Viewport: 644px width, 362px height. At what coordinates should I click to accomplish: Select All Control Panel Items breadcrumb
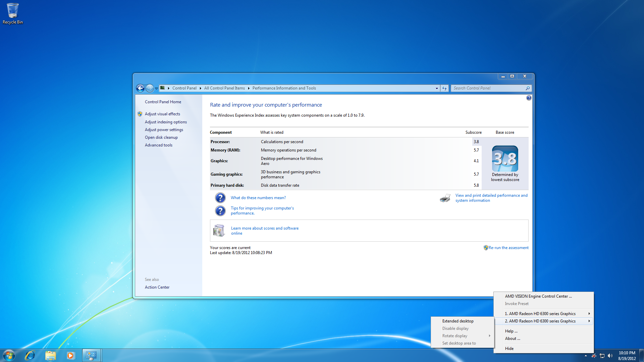click(224, 88)
